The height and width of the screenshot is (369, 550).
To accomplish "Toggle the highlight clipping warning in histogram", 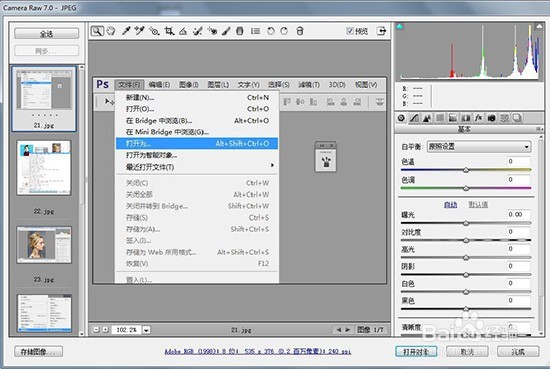I will pos(539,26).
